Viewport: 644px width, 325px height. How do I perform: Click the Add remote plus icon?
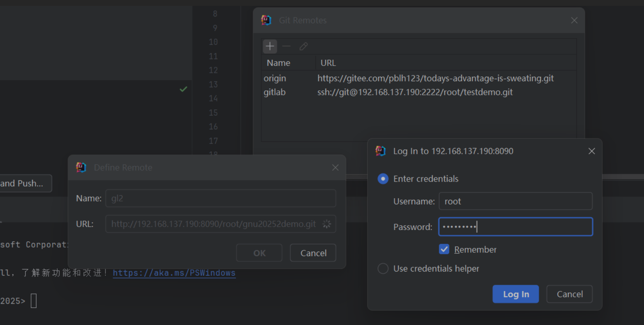pos(270,46)
